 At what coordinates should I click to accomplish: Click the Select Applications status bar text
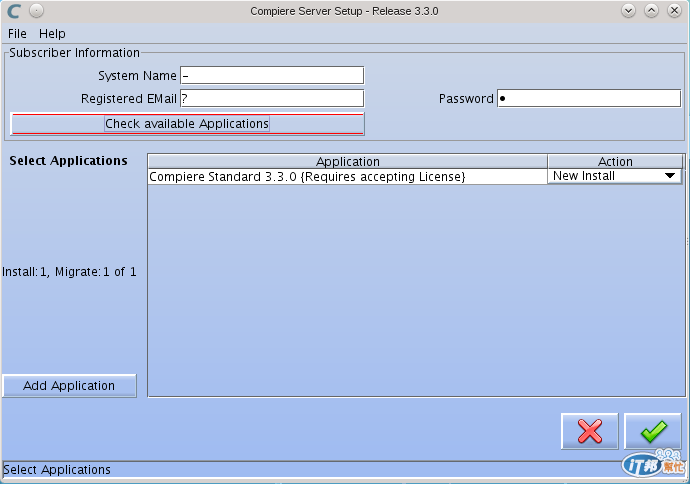pos(57,469)
